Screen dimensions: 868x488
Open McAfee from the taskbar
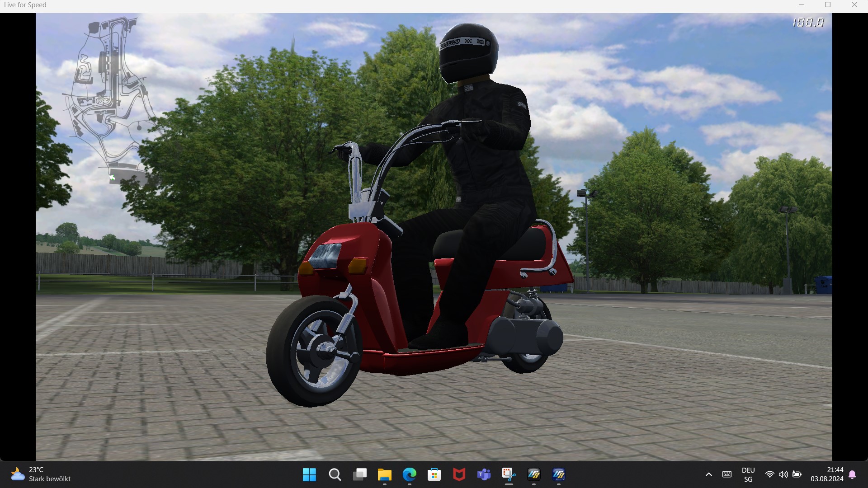click(x=459, y=474)
